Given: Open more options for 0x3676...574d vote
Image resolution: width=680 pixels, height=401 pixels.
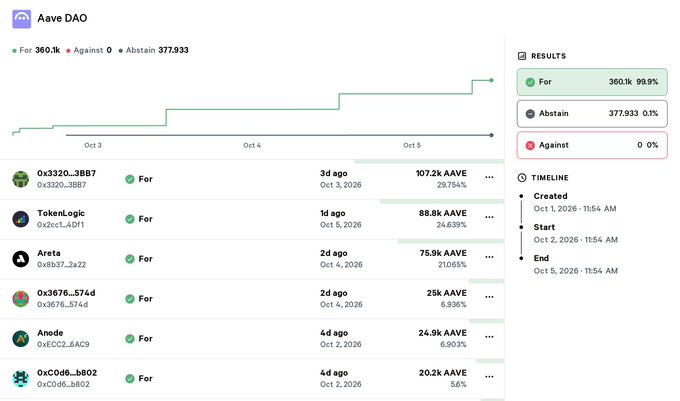Looking at the screenshot, I should coord(489,297).
